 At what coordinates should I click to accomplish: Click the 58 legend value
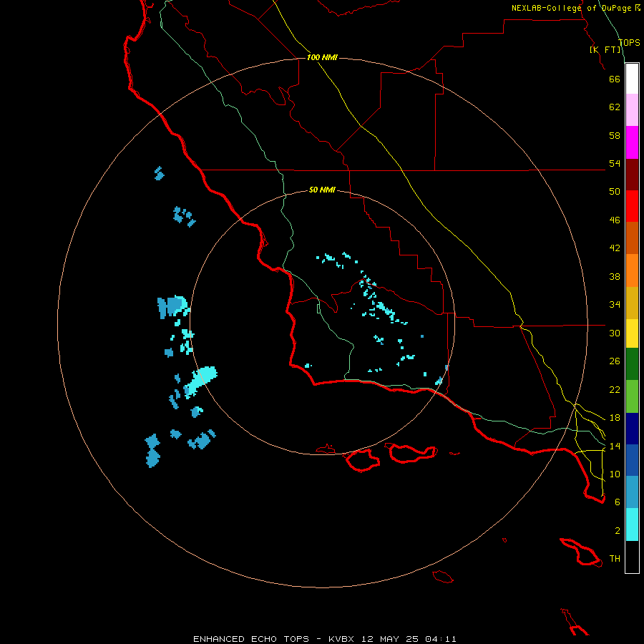[615, 135]
